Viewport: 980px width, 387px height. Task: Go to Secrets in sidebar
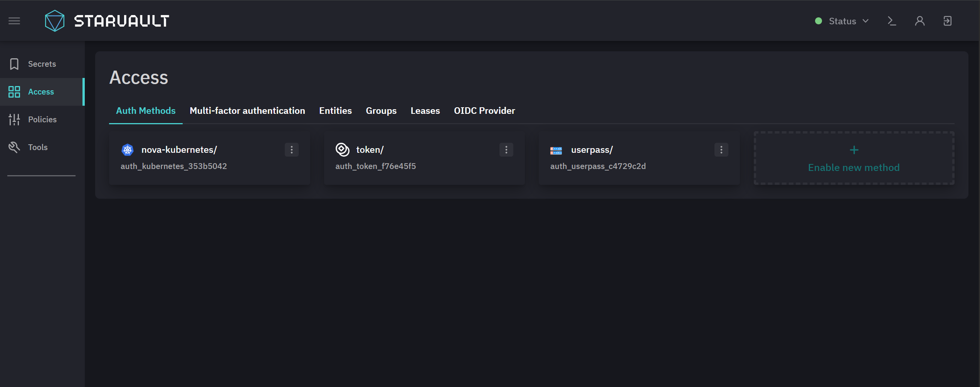pyautogui.click(x=42, y=64)
